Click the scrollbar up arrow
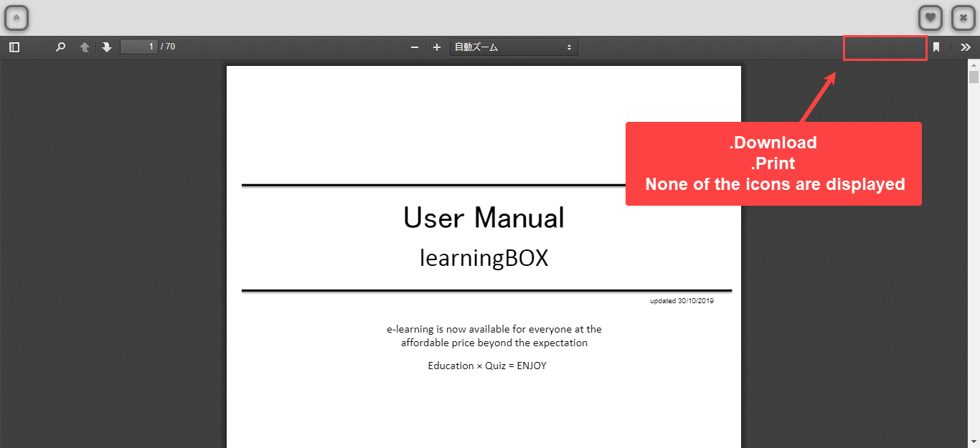Screen dimensions: 980x448 [x=974, y=65]
